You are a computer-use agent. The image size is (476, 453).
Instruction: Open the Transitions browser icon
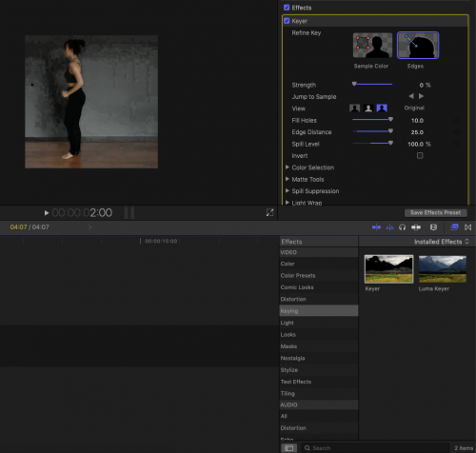(467, 227)
